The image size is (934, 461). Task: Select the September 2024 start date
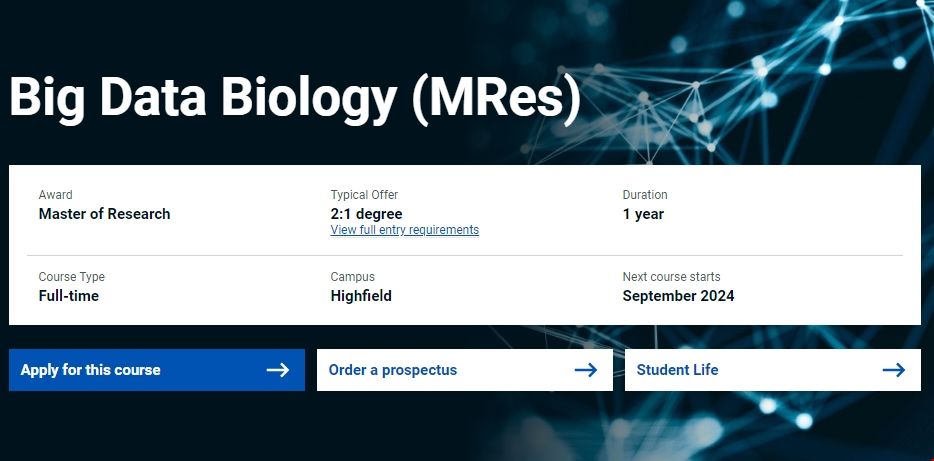coord(678,296)
